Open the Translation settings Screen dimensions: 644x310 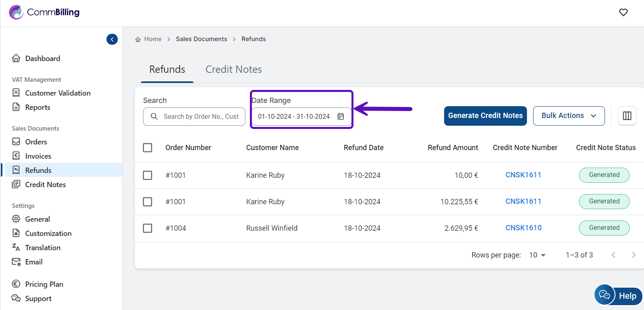42,248
